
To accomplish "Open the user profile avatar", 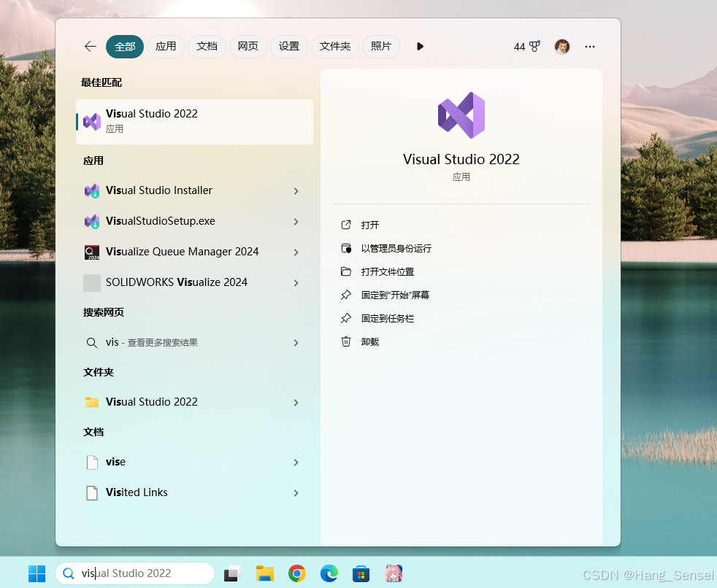I will pyautogui.click(x=562, y=47).
